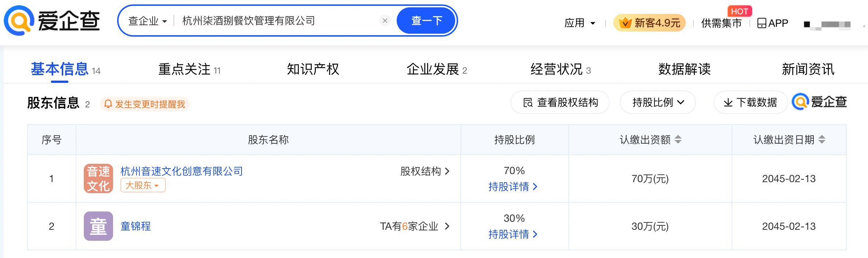Image resolution: width=868 pixels, height=258 pixels.
Task: Click the 下载数据 button
Action: (750, 102)
